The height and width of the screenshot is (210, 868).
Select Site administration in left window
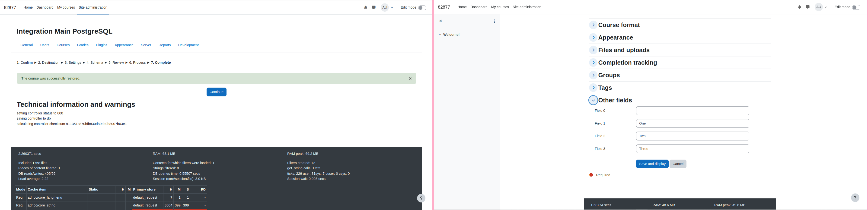pyautogui.click(x=93, y=7)
